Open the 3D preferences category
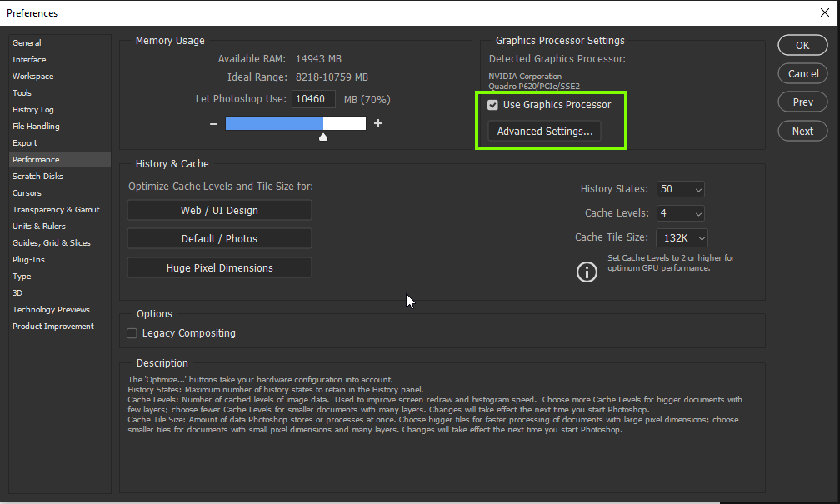This screenshot has height=504, width=840. click(x=18, y=292)
